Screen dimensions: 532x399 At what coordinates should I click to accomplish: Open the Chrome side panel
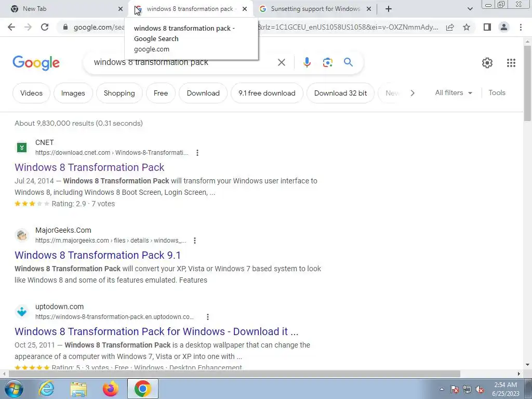[487, 27]
